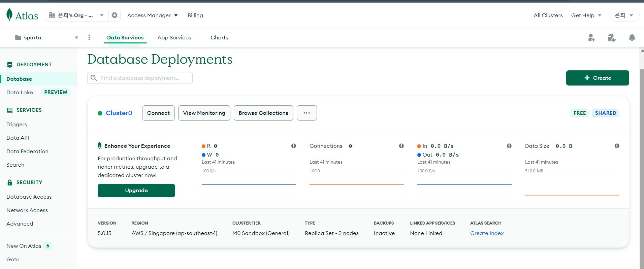Open the Billing page
Image resolution: width=644 pixels, height=269 pixels.
[x=195, y=15]
